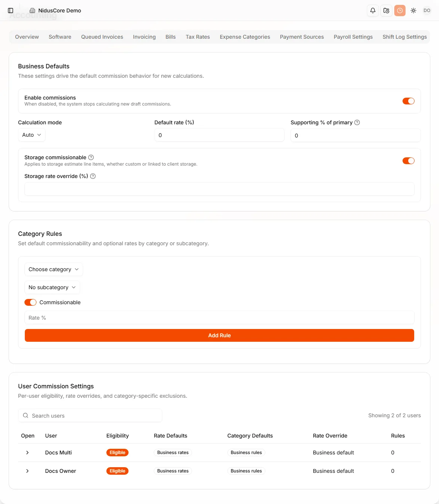Toggle the Commissionable switch in Category Rules
The height and width of the screenshot is (504, 439).
[30, 302]
